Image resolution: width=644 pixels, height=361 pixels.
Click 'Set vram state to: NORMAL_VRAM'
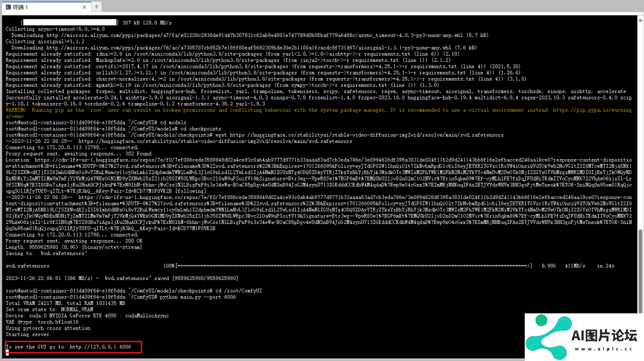[49, 310]
